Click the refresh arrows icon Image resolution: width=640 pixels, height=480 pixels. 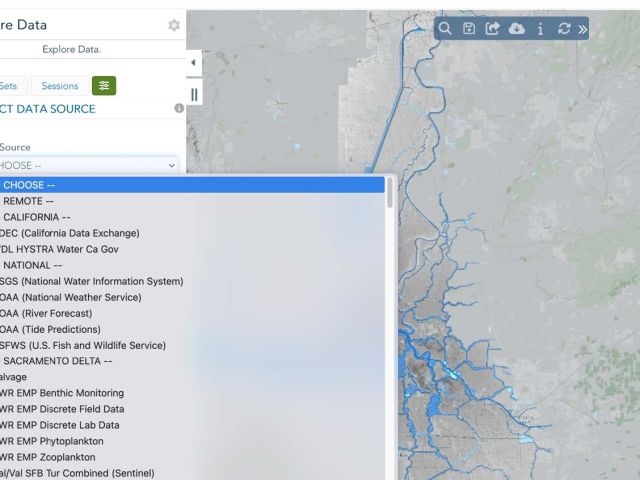[x=564, y=29]
